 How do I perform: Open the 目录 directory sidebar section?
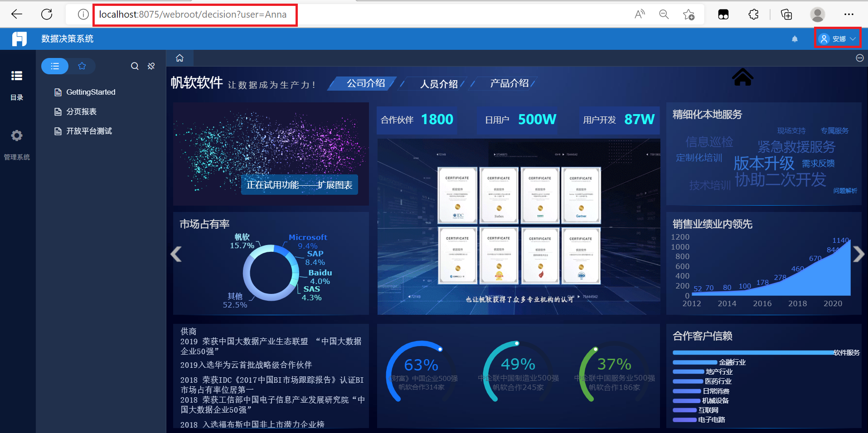[17, 85]
